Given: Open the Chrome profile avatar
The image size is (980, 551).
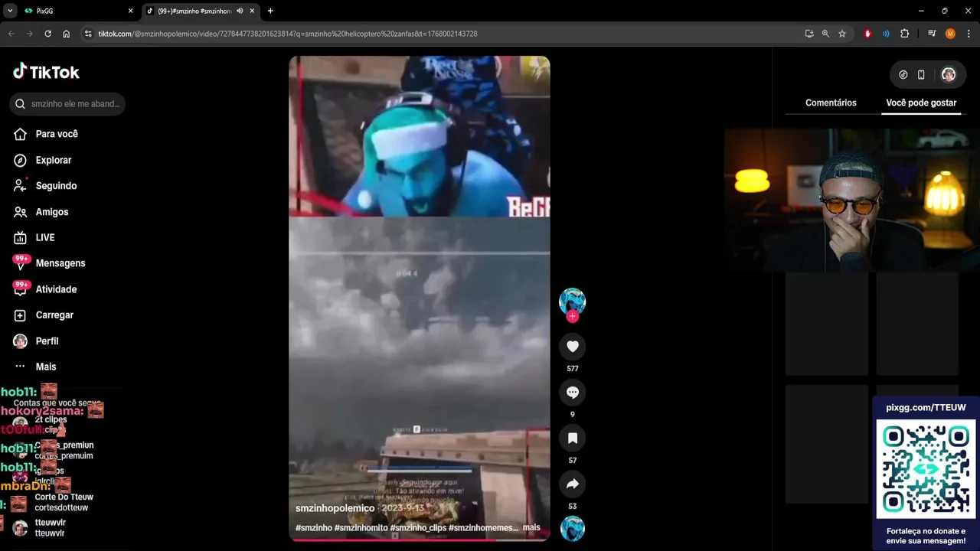Looking at the screenshot, I should pos(950,34).
